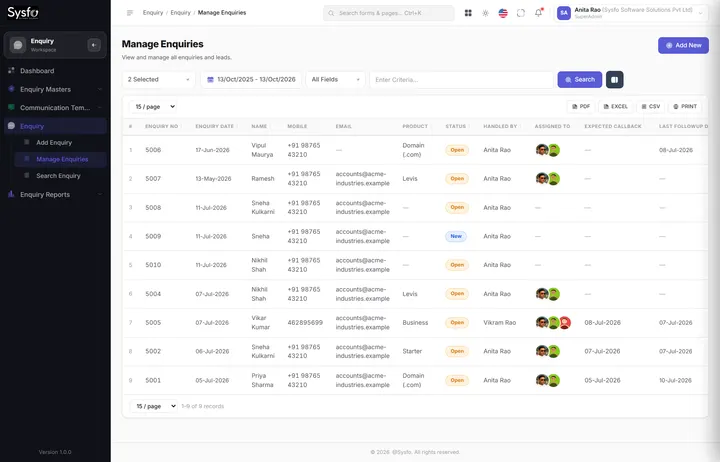Export table as CSV

pyautogui.click(x=651, y=107)
